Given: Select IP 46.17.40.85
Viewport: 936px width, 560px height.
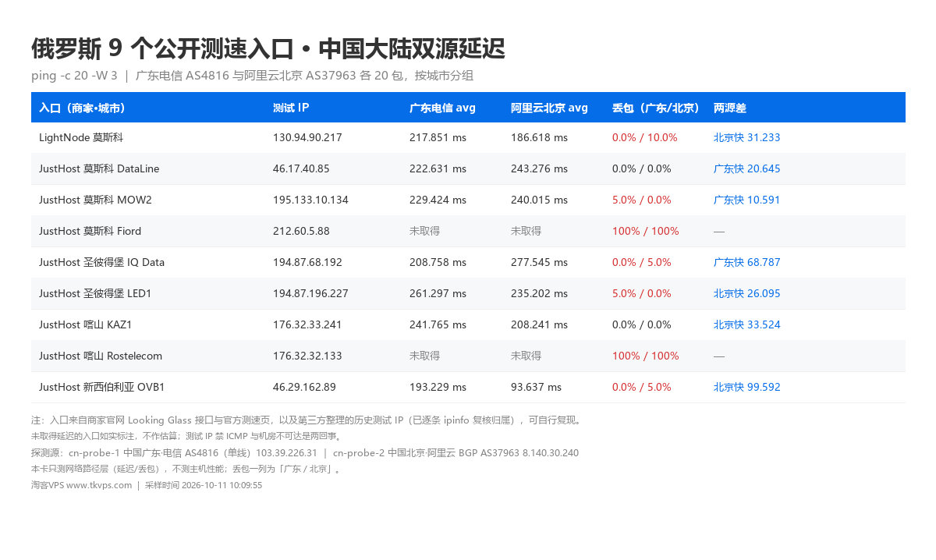Looking at the screenshot, I should [301, 168].
